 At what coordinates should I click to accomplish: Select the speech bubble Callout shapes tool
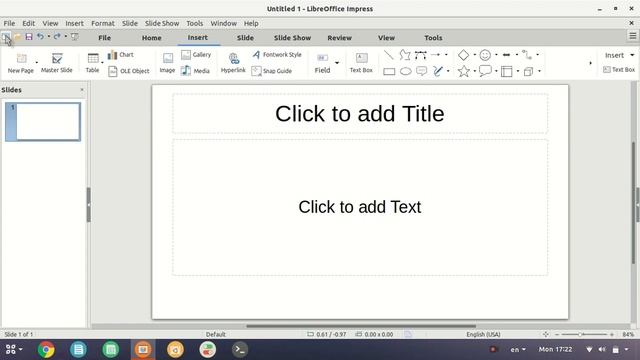click(x=485, y=71)
